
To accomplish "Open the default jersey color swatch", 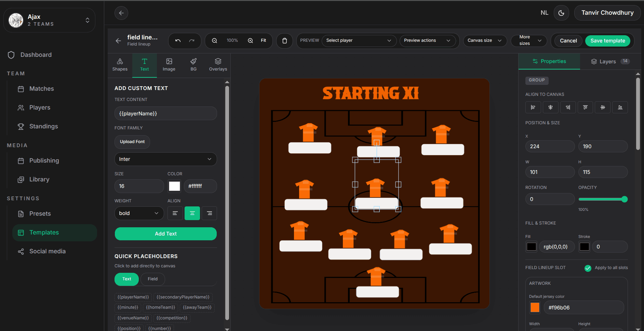I will pos(535,308).
